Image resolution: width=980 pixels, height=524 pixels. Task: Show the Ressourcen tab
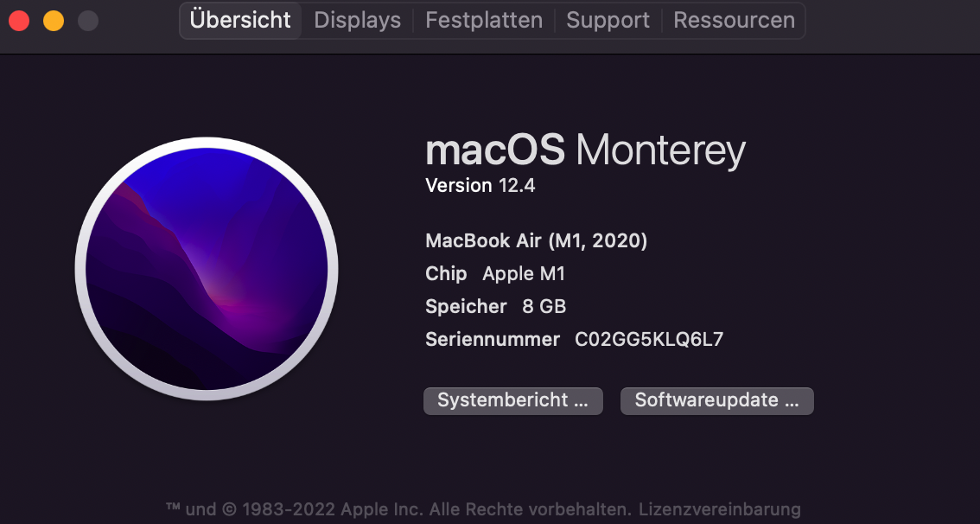click(x=734, y=21)
